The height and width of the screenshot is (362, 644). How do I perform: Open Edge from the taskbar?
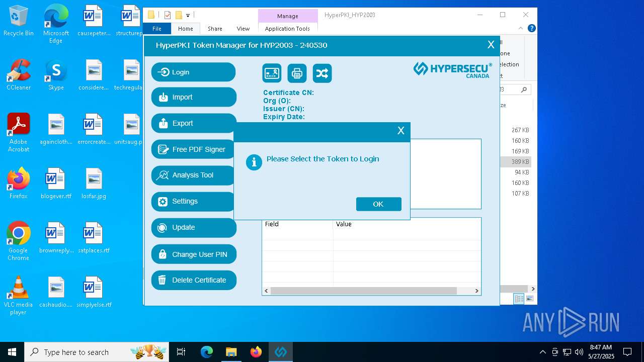click(x=207, y=352)
